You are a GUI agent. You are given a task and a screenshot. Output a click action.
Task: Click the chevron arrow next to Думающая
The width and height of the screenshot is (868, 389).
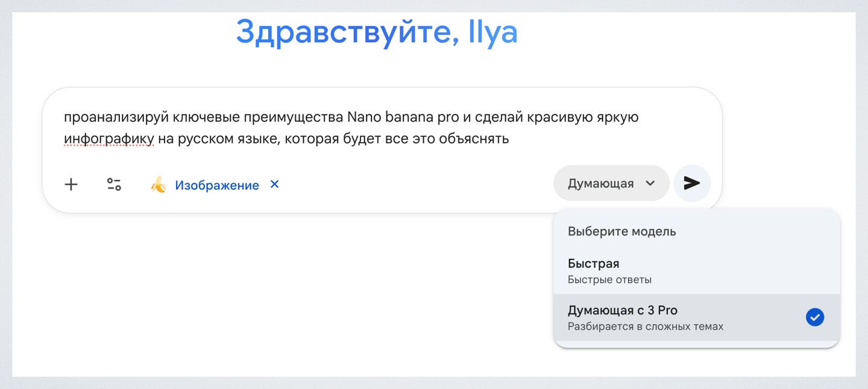[x=650, y=184]
